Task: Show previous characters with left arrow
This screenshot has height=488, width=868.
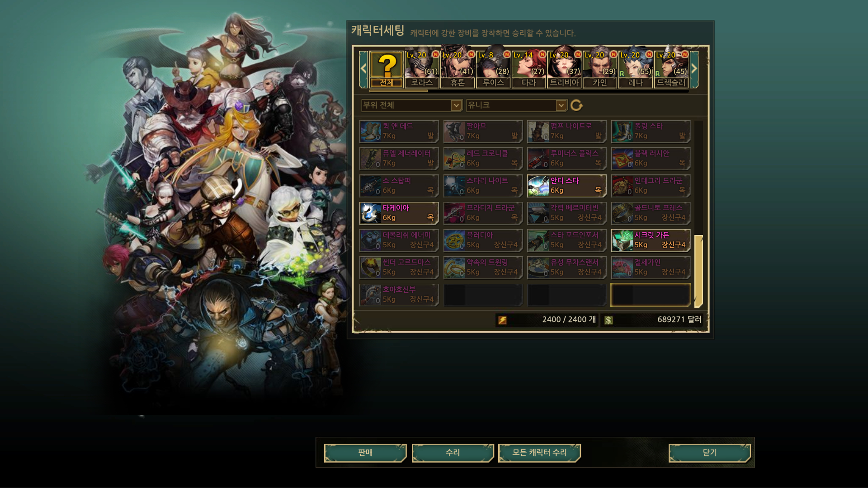Action: coord(363,69)
